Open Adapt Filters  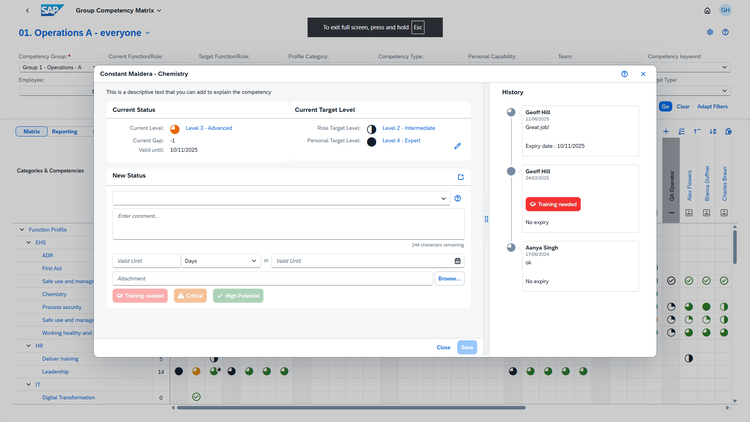[712, 106]
